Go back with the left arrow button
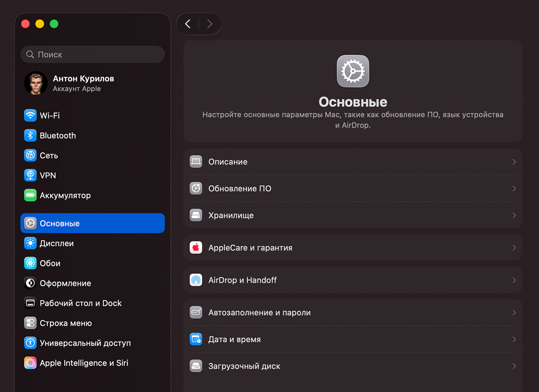Image resolution: width=539 pixels, height=392 pixels. (x=188, y=24)
